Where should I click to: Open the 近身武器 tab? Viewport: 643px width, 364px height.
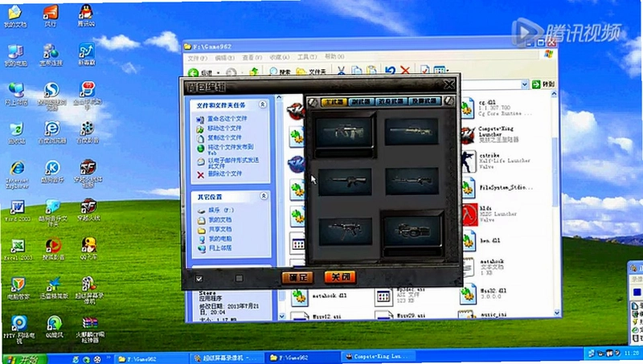pyautogui.click(x=391, y=102)
